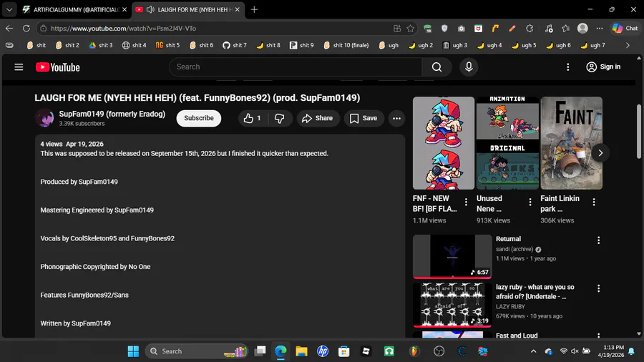Open Faint Linkin Park video thumbnail
The image size is (644, 362).
[x=571, y=143]
